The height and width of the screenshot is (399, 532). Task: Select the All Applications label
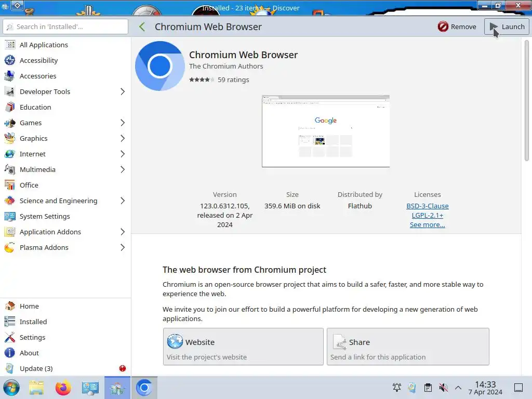pyautogui.click(x=44, y=45)
